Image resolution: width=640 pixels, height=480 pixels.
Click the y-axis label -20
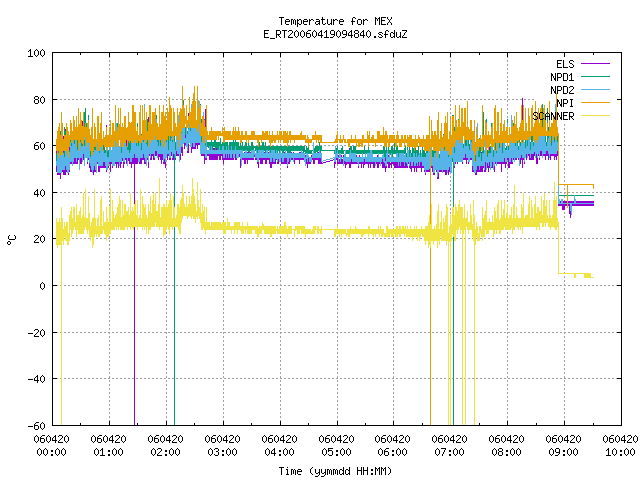pyautogui.click(x=36, y=333)
